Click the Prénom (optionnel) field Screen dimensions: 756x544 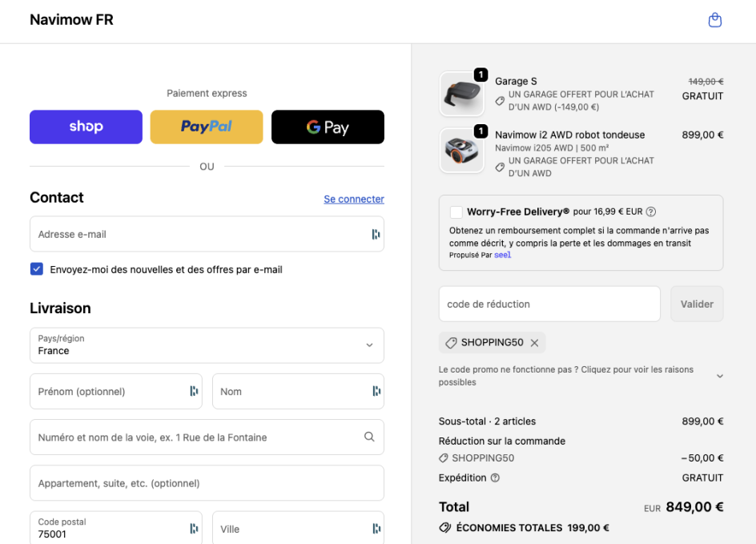coord(115,391)
